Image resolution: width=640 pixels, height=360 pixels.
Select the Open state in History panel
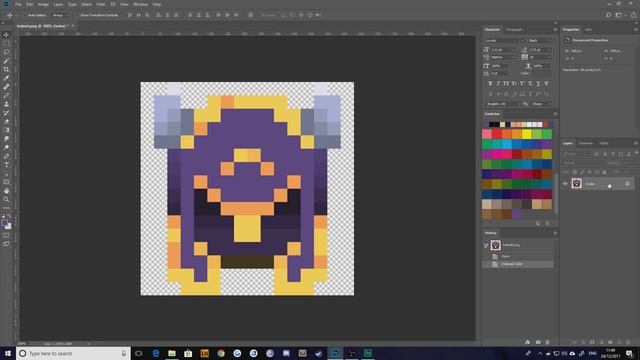(x=518, y=256)
